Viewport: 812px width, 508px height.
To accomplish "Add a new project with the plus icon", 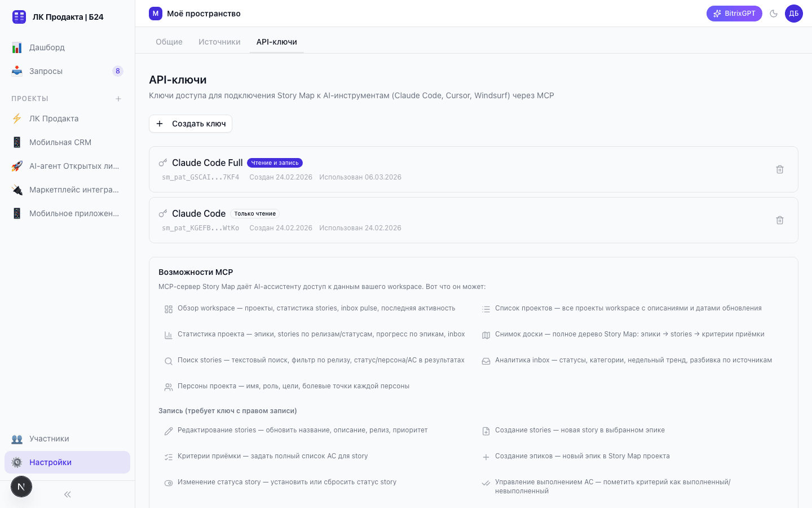I will pos(118,99).
